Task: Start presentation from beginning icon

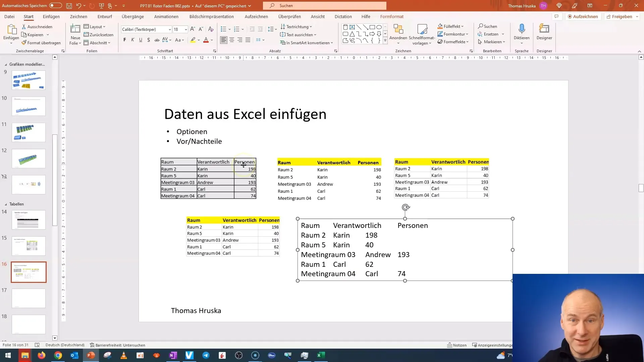Action: (x=101, y=6)
